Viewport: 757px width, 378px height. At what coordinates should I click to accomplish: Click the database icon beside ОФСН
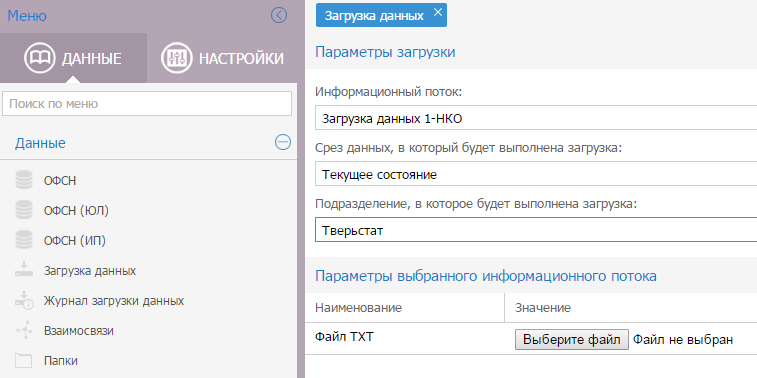(24, 180)
